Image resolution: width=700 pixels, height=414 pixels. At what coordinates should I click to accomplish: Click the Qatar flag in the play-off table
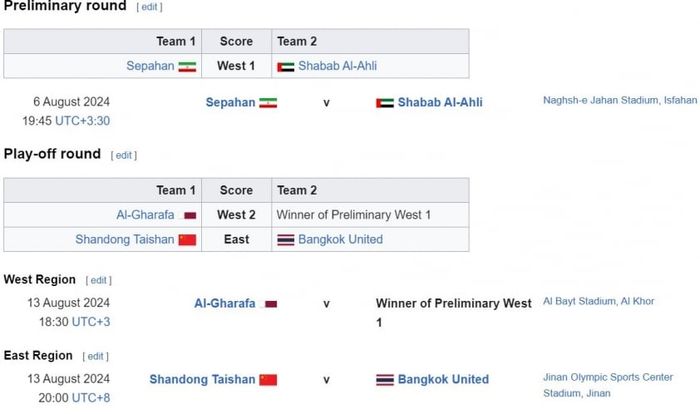tap(190, 216)
